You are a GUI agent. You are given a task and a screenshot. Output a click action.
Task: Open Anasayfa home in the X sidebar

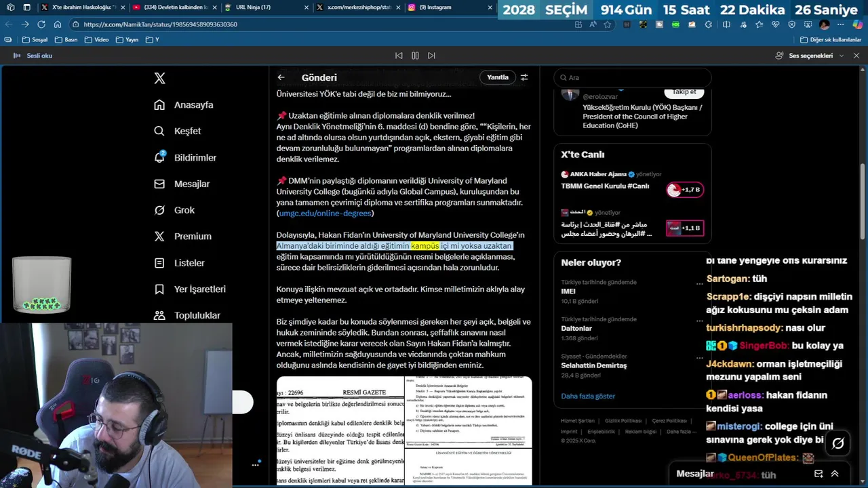tap(184, 105)
